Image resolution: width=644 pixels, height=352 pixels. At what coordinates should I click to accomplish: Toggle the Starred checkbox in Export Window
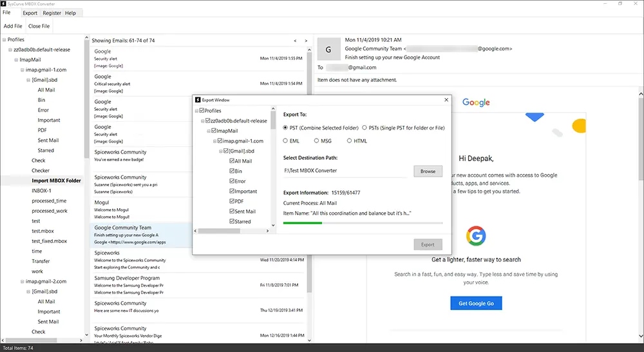[x=232, y=221]
